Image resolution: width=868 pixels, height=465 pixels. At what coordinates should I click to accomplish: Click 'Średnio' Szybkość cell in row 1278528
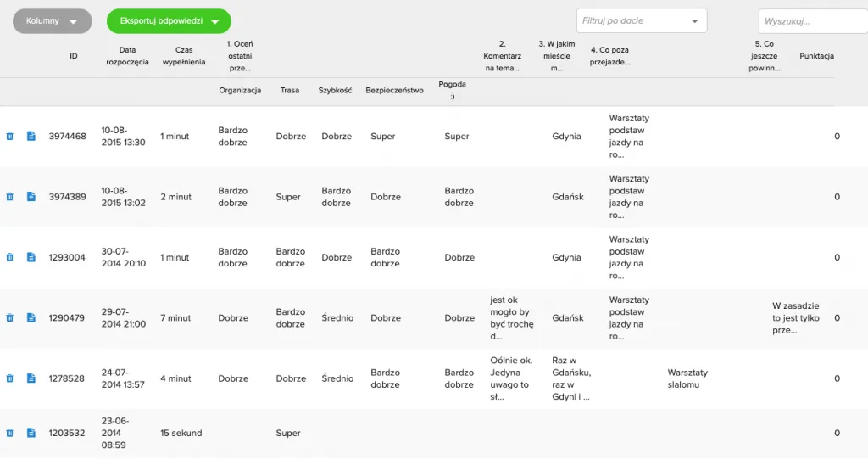coord(337,378)
